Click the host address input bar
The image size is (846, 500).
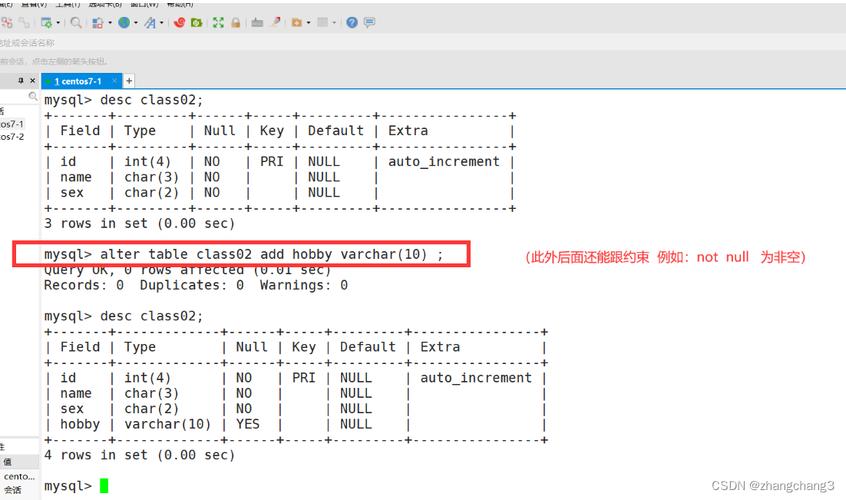coord(423,43)
